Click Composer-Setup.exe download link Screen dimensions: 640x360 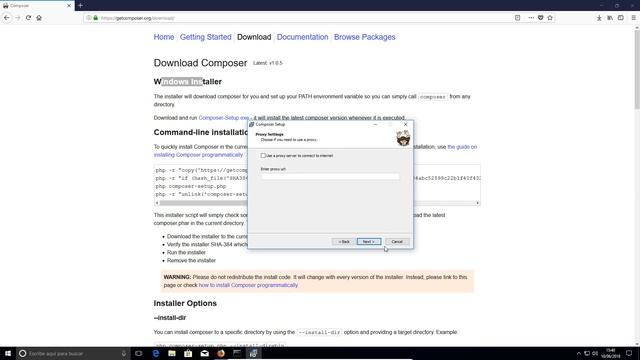point(224,118)
